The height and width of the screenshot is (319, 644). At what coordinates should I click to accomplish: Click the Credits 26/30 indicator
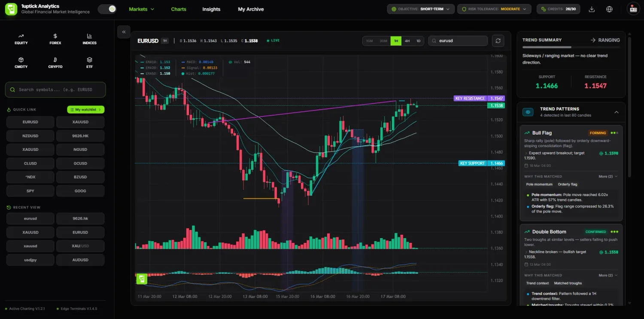[x=559, y=9]
